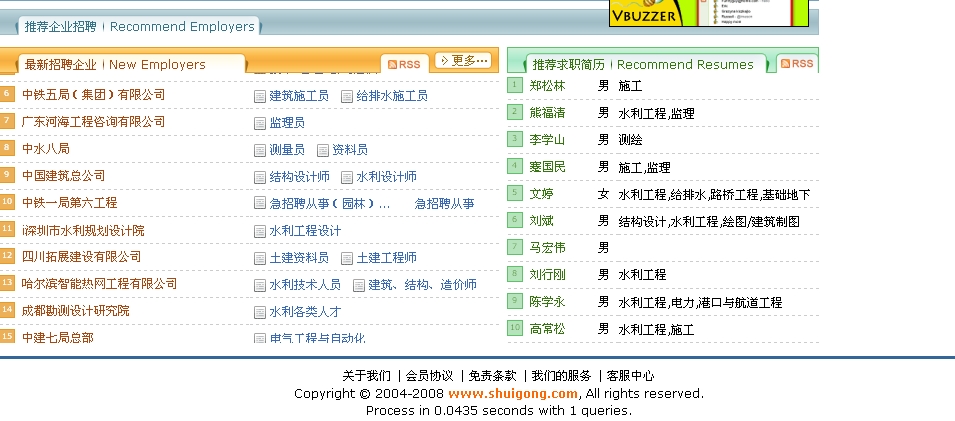
Task: Click the document icon beside 水利技术人员
Action: coord(260,285)
